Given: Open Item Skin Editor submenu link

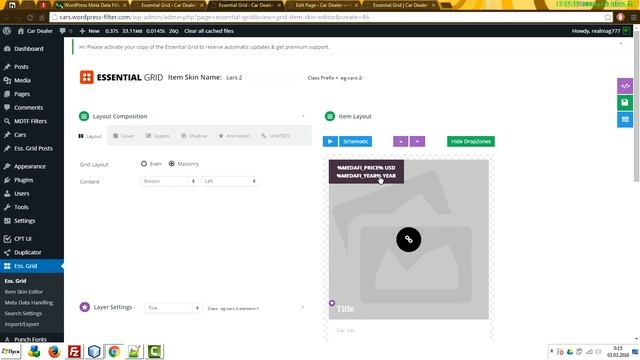Looking at the screenshot, I should pos(24,292).
